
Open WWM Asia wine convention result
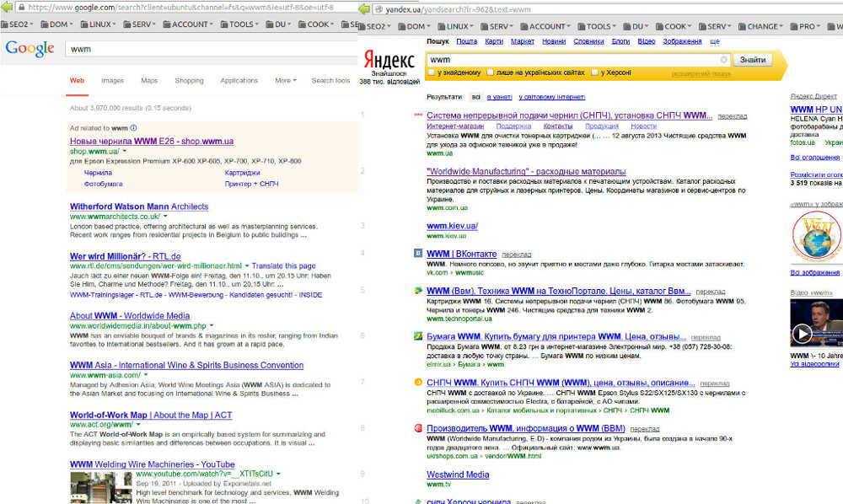pos(186,366)
